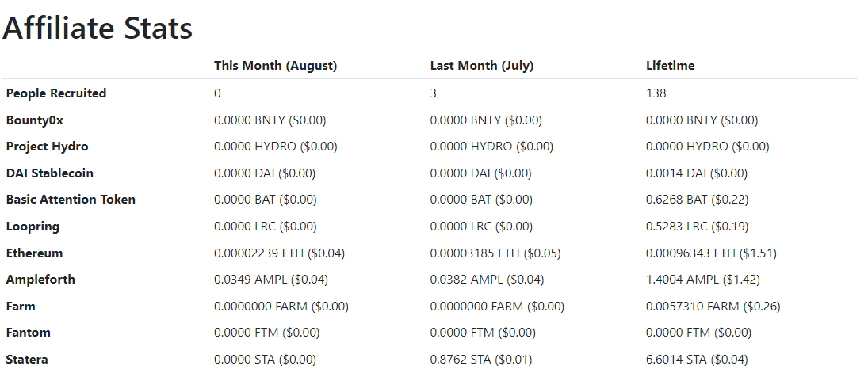The image size is (868, 377).
Task: Select lifetime value 0.5283 LRC ($0.19)
Action: (x=697, y=226)
